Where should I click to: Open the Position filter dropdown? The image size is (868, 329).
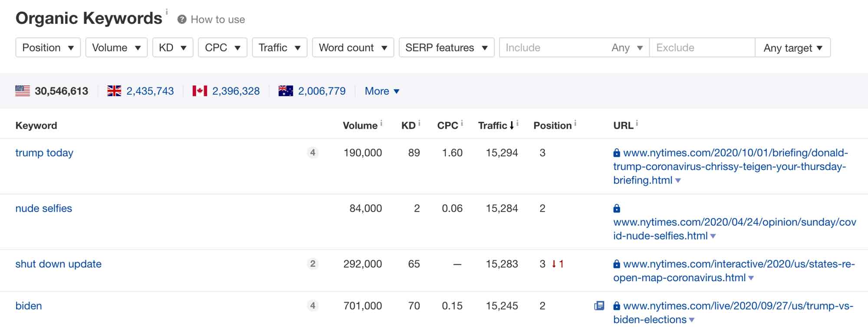click(x=48, y=47)
